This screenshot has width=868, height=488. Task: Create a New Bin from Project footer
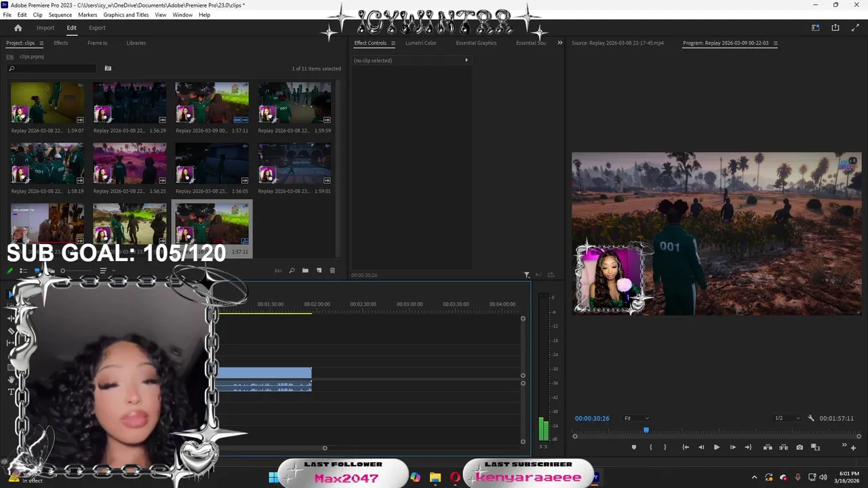[x=305, y=270]
